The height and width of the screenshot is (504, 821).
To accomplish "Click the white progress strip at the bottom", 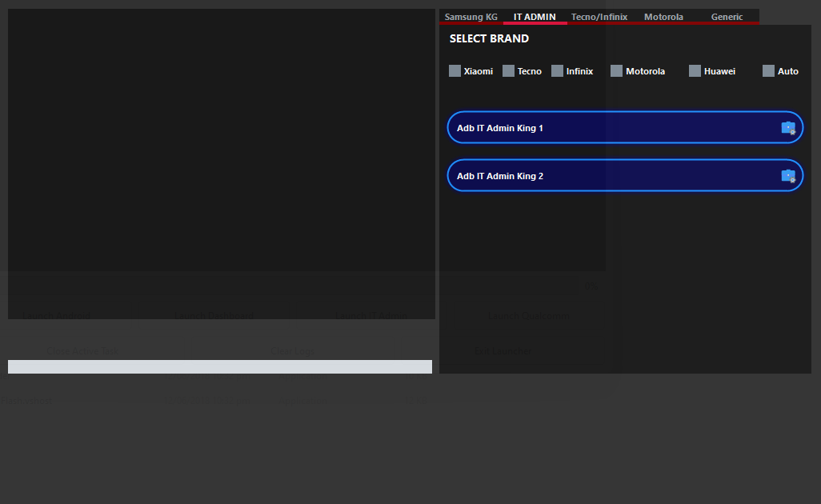I will coord(219,366).
